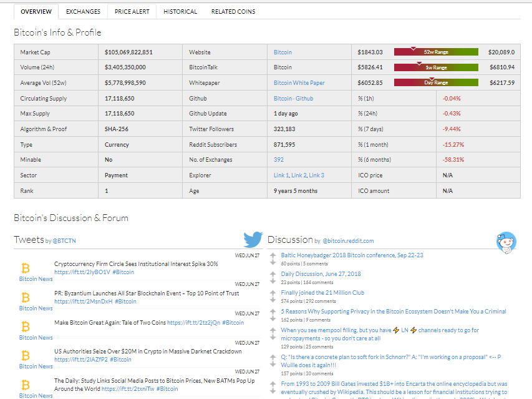
Task: Downvote Finally joined the 21 Million Club
Action: 273,300
